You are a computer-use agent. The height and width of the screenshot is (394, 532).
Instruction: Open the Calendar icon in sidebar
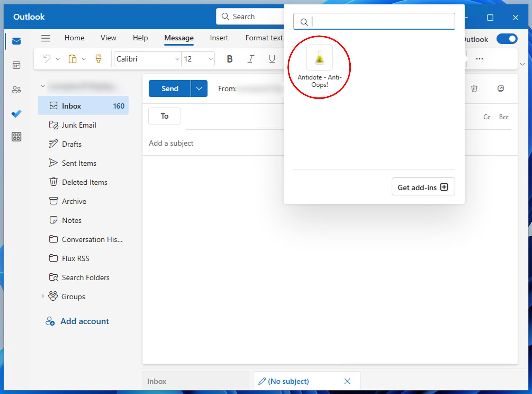coord(16,65)
